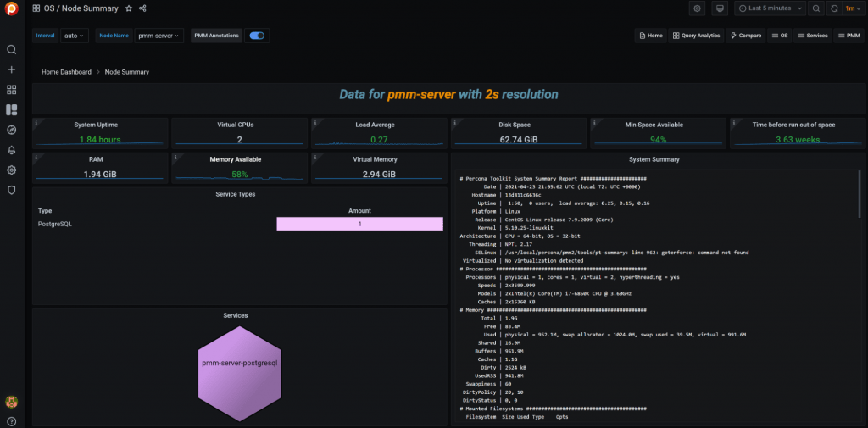Image resolution: width=868 pixels, height=428 pixels.
Task: Expand the Node Name pmm-server dropdown
Action: pos(159,36)
